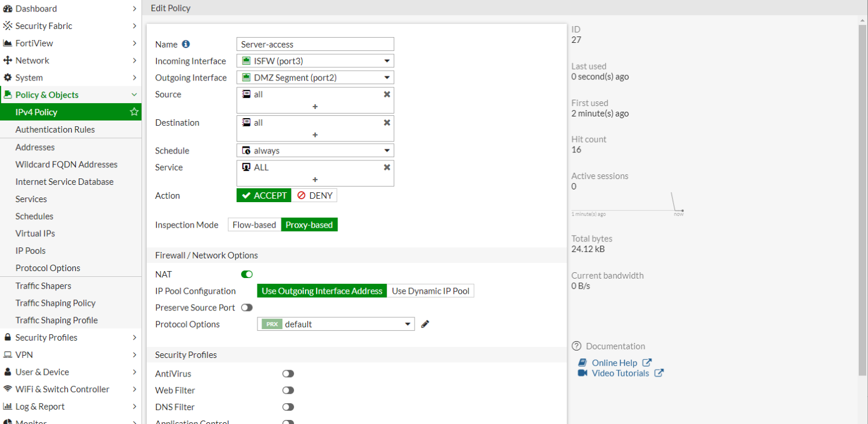This screenshot has height=424, width=868.
Task: Click the Security Fabric icon in sidebar
Action: [8, 26]
